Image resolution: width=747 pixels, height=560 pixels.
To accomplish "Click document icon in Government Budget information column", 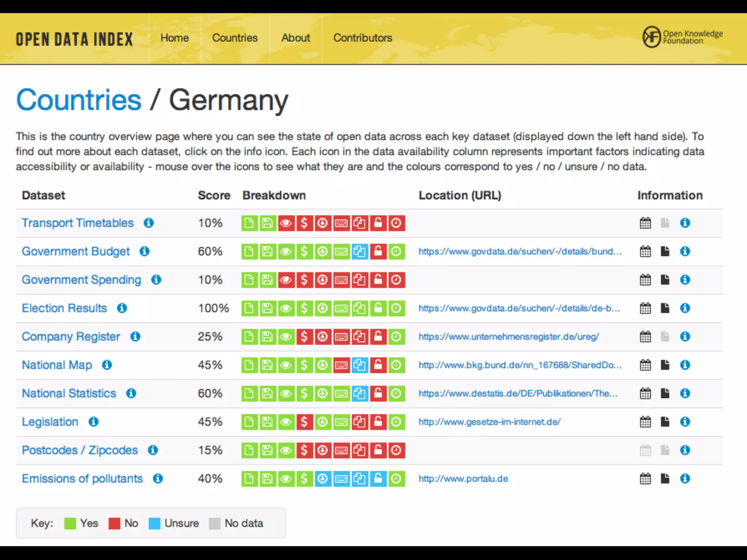I will point(665,251).
